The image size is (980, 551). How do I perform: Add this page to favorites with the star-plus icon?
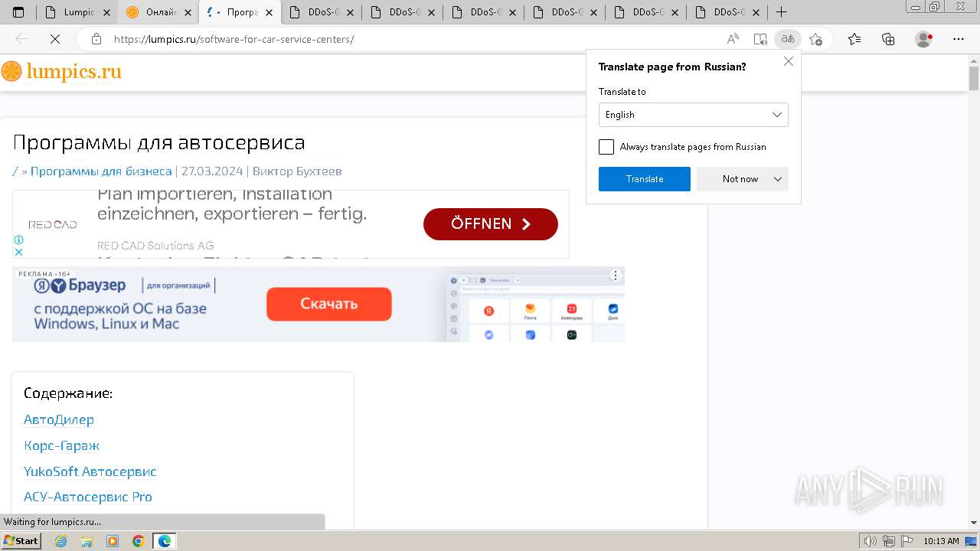click(x=815, y=39)
